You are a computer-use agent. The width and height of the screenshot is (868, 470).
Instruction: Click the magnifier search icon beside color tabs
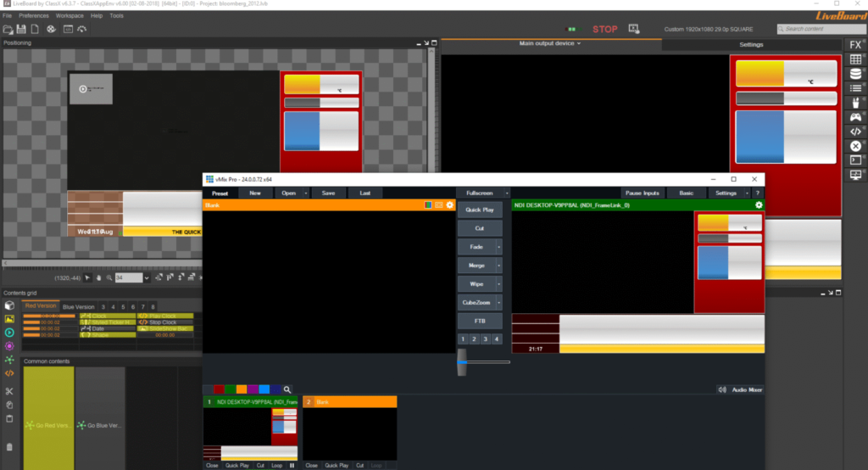[287, 389]
